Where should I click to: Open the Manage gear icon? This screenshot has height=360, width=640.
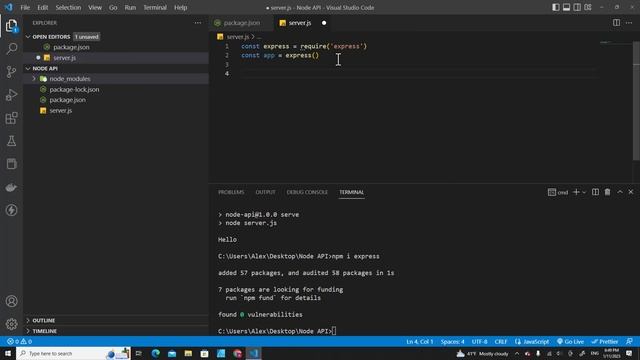click(11, 324)
